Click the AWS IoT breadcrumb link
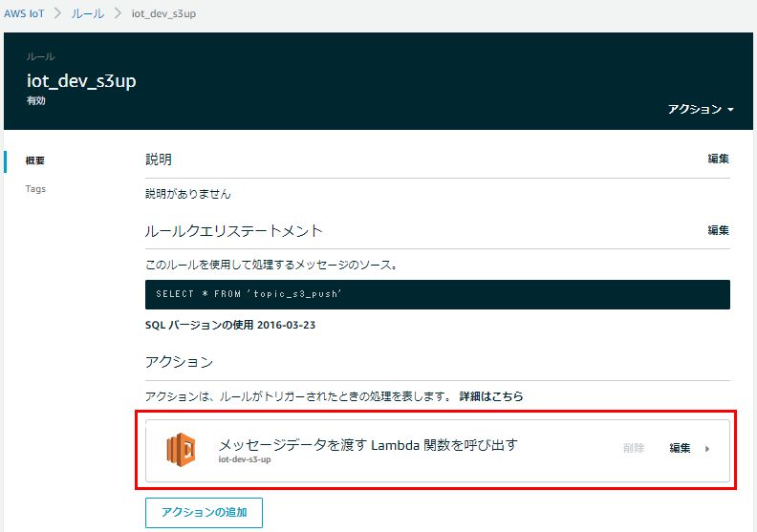 coord(24,13)
